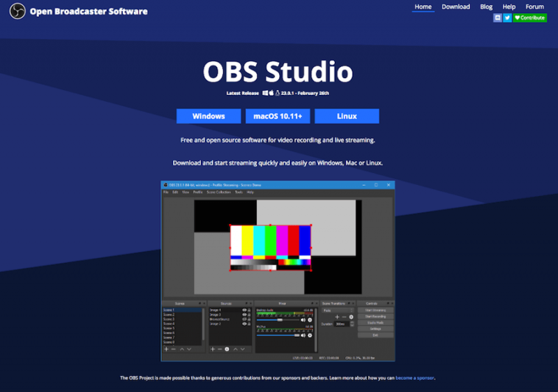Open the Help nav link
This screenshot has height=392, width=558.
pos(509,7)
